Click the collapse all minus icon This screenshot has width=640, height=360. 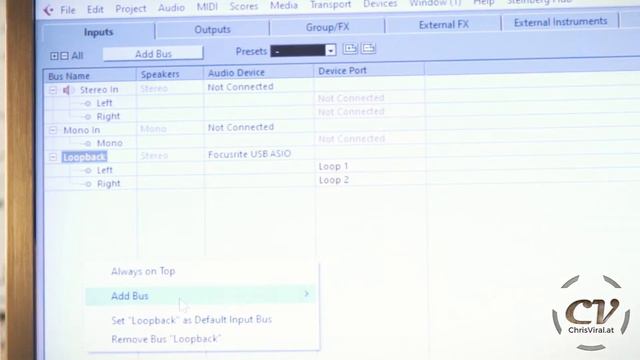(x=64, y=56)
